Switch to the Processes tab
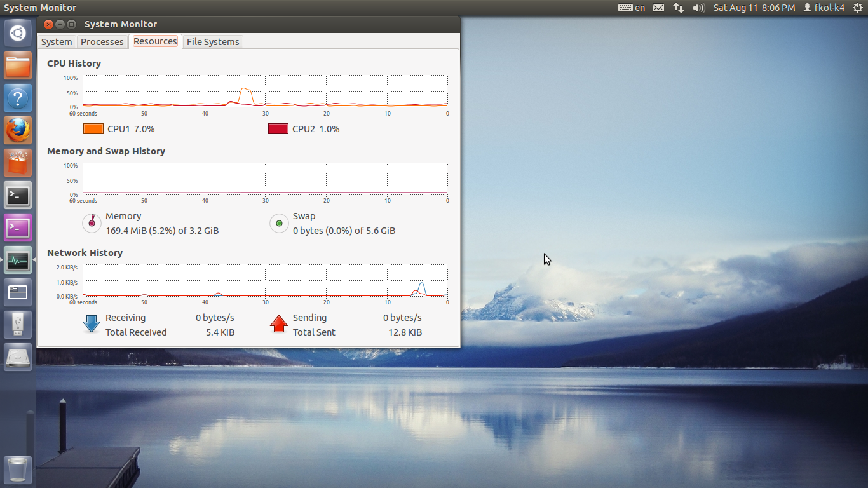868x488 pixels. coord(102,42)
